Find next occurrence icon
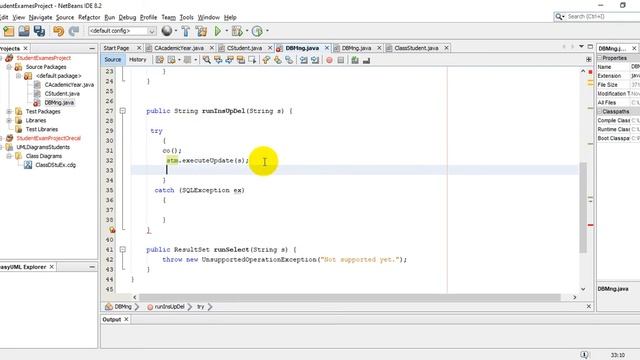This screenshot has height=360, width=640. tap(230, 60)
